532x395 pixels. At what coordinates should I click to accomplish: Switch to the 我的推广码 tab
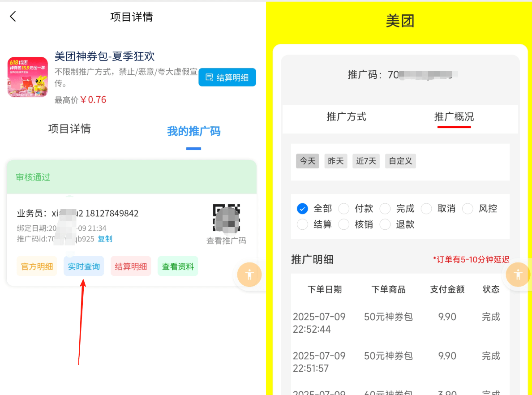pos(194,131)
